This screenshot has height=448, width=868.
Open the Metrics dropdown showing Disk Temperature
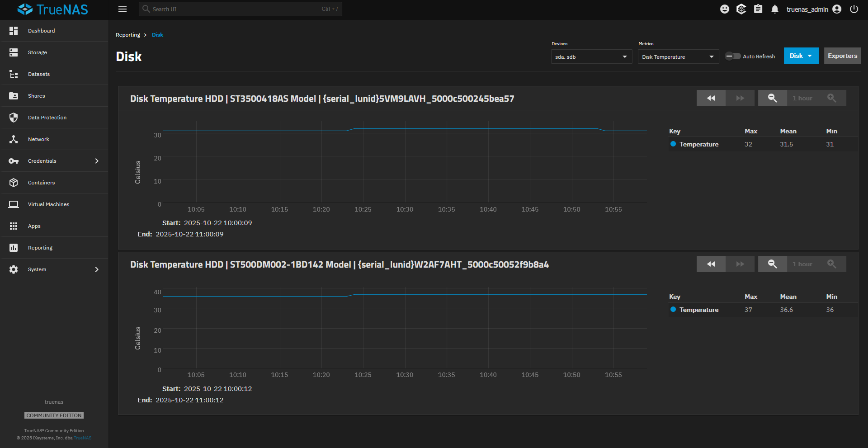[678, 57]
